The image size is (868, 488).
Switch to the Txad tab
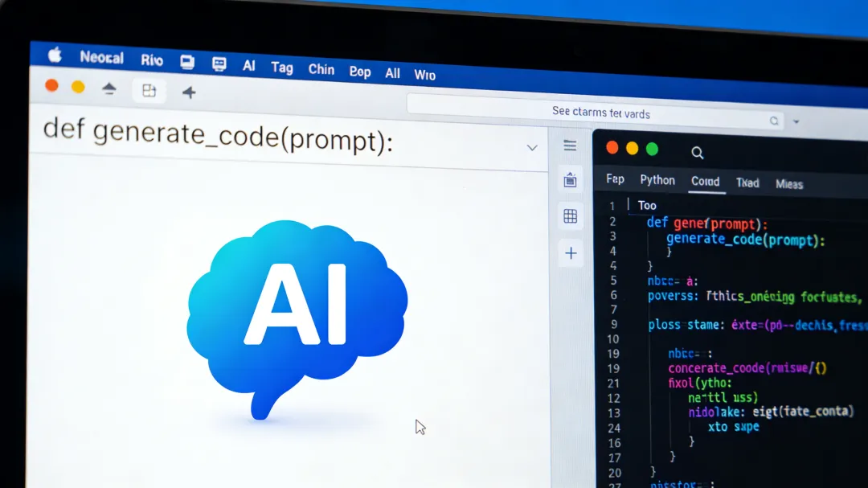[747, 182]
